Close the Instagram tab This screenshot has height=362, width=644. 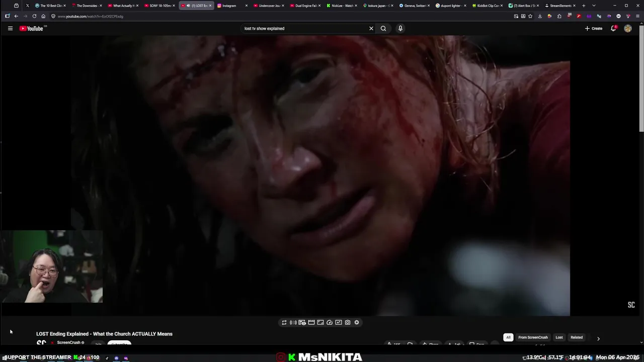pos(247,6)
